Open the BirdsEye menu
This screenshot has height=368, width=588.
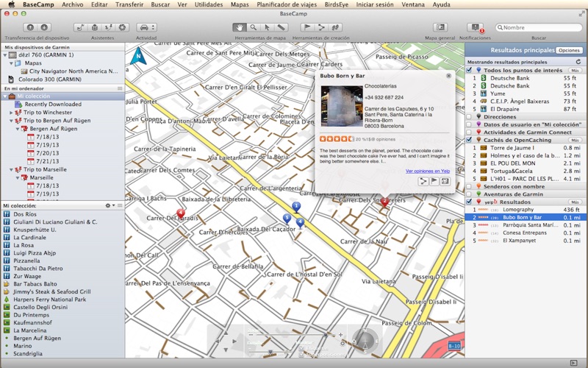(337, 4)
